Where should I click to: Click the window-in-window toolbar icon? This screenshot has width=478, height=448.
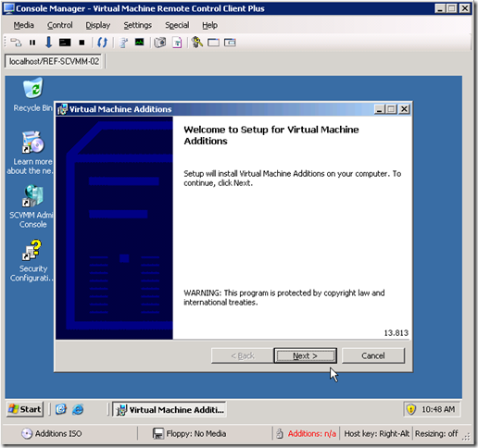(x=230, y=43)
